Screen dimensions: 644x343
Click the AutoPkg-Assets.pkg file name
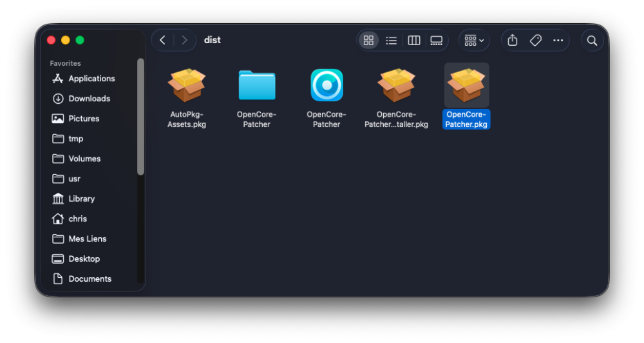187,119
